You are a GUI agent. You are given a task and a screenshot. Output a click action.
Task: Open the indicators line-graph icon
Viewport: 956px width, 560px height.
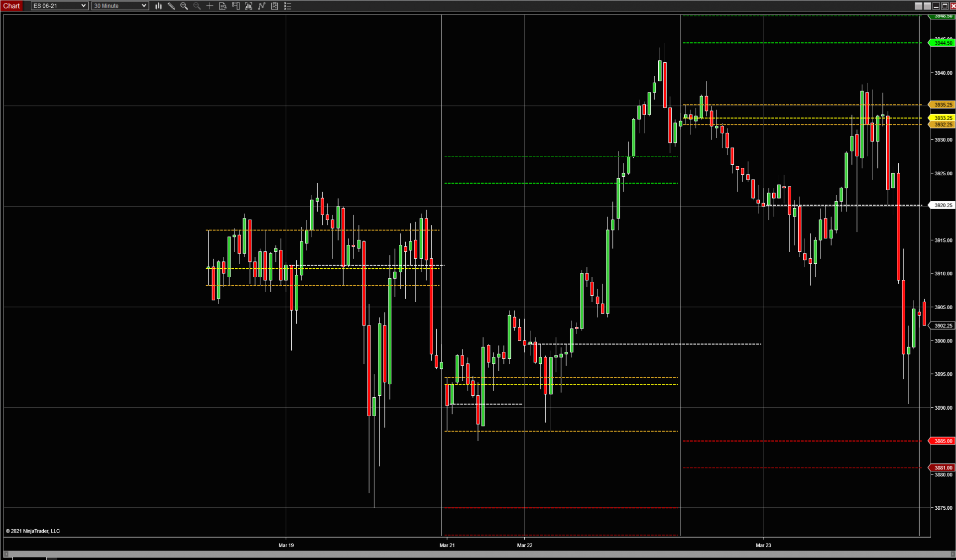click(x=261, y=6)
